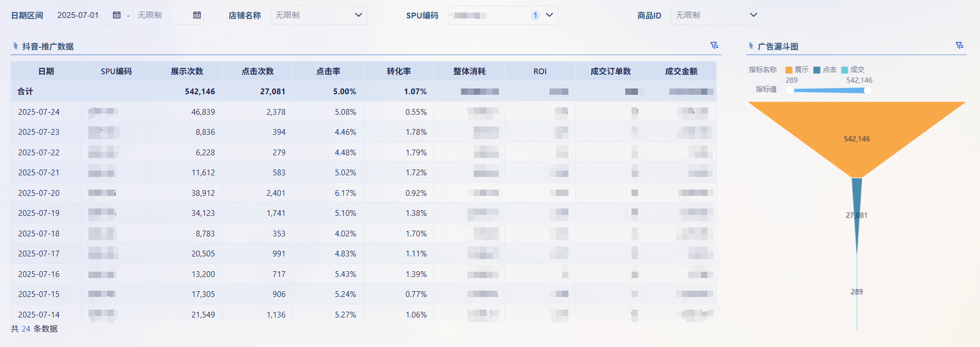Select row date 2025-07-22
Viewport: 980px width, 347px height.
pyautogui.click(x=39, y=152)
